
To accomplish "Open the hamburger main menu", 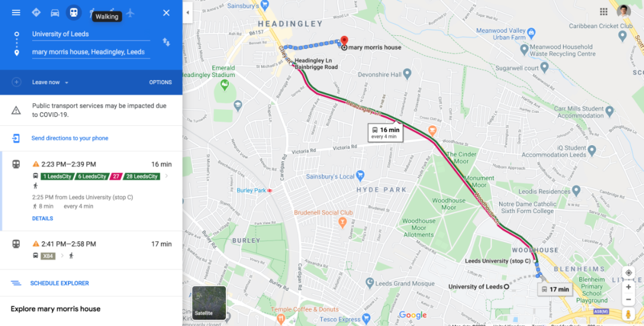I will (16, 13).
